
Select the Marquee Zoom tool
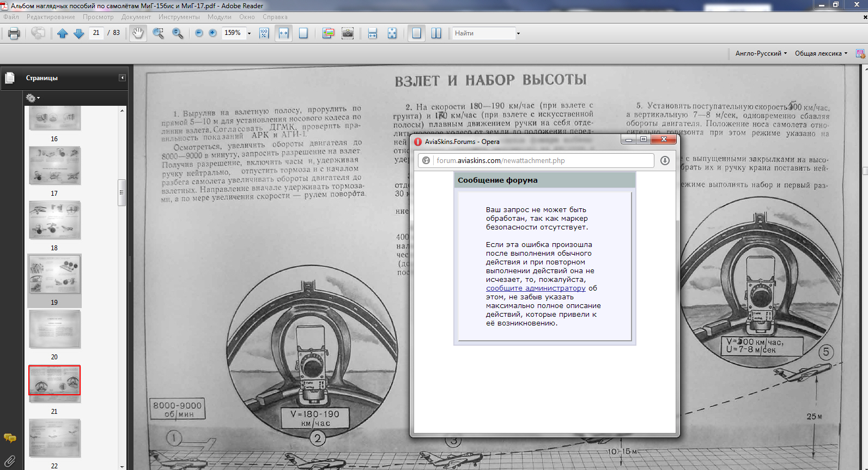coord(158,33)
